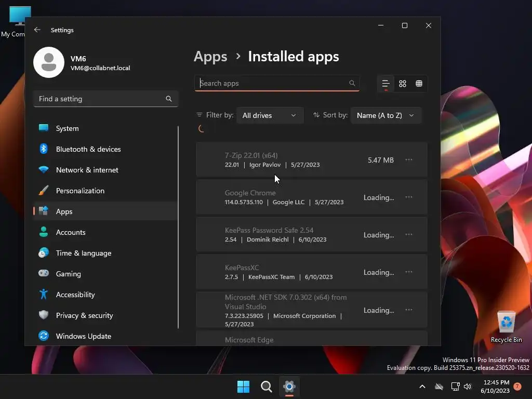Select KeePass Password Safe 2.54 entry
This screenshot has height=399, width=532.
click(312, 234)
